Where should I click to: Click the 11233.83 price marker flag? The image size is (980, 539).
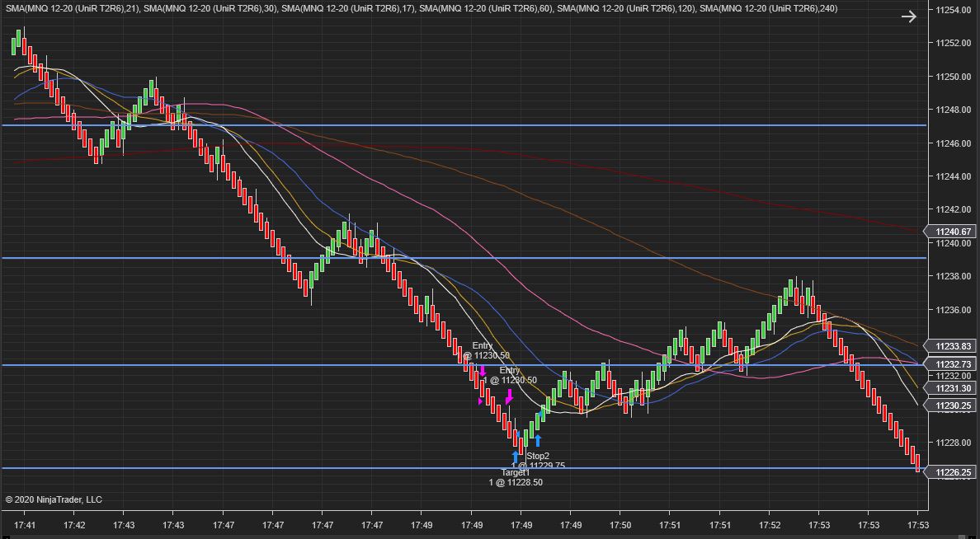949,346
